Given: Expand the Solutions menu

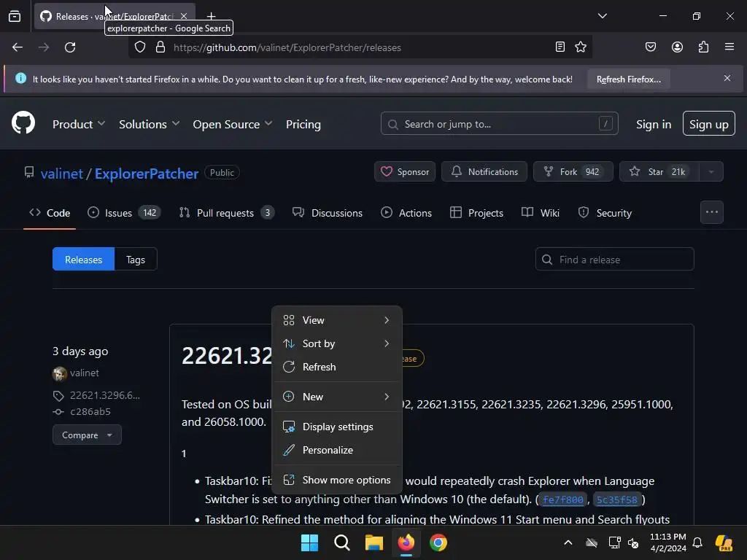Looking at the screenshot, I should pyautogui.click(x=149, y=124).
